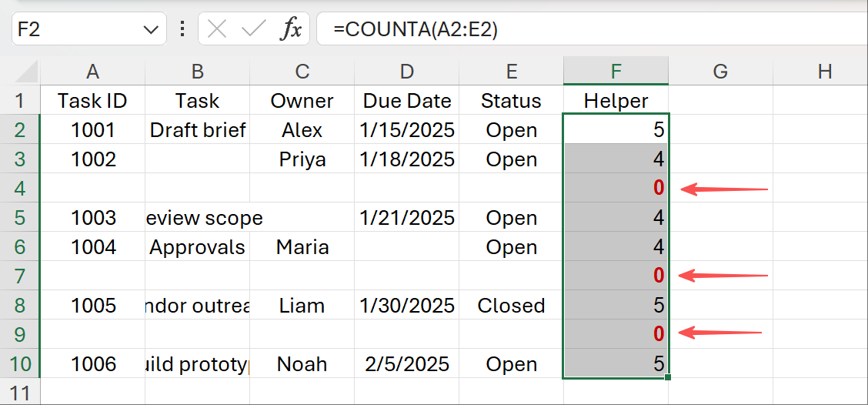Click the Helper header cell F1

click(616, 101)
